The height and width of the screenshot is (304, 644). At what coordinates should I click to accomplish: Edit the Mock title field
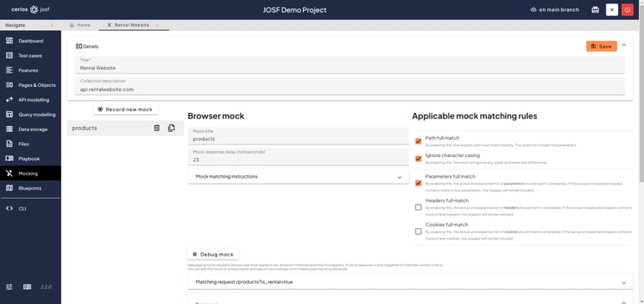click(298, 136)
